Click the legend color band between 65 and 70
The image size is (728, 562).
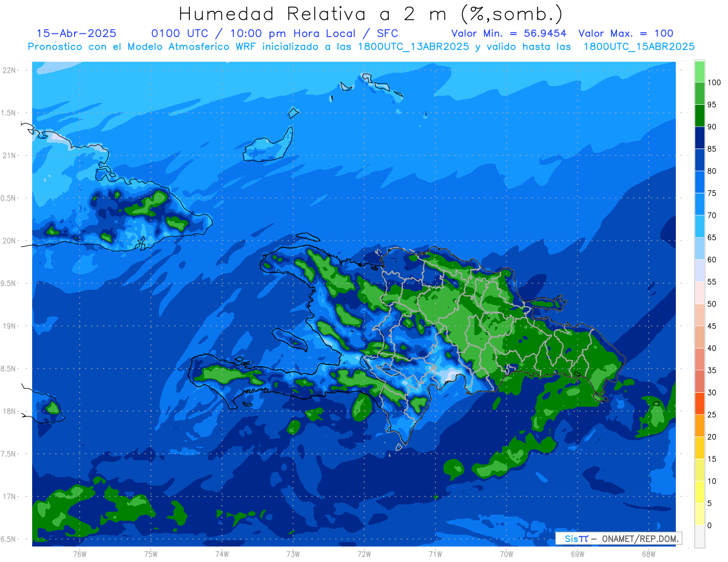[699, 226]
